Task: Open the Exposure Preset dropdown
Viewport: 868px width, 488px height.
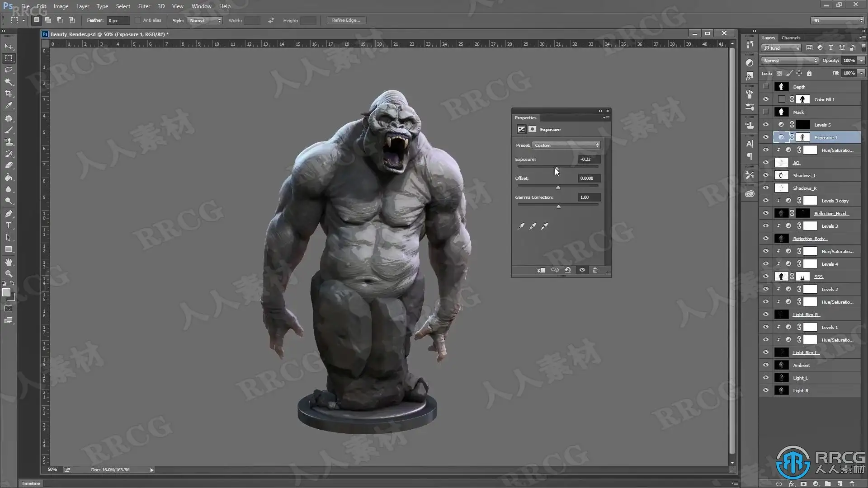Action: 566,145
